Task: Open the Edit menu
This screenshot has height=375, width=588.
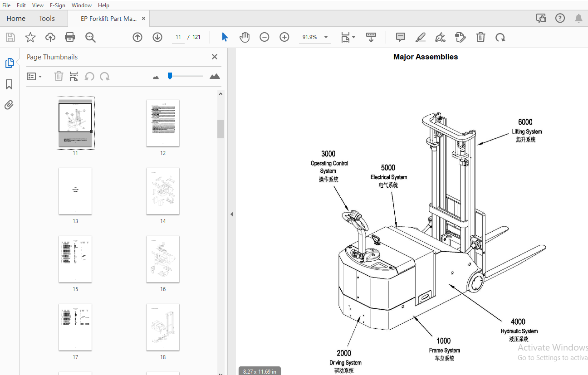Action: point(21,5)
